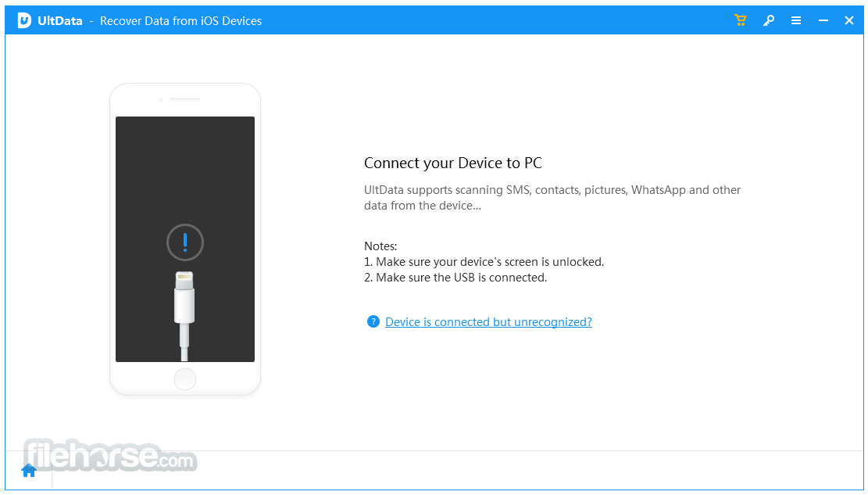Image resolution: width=868 pixels, height=495 pixels.
Task: Open 'Device is connected but unrecognized?' link
Action: coord(488,322)
